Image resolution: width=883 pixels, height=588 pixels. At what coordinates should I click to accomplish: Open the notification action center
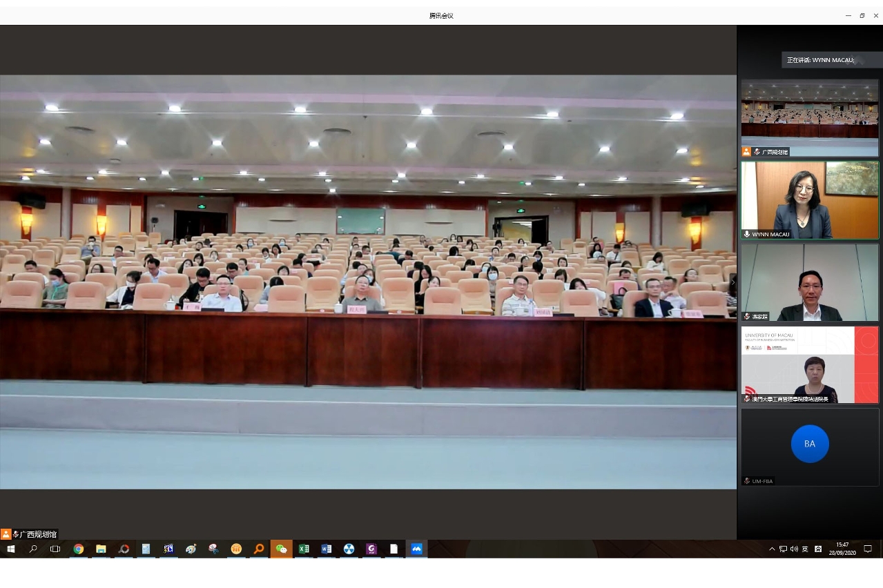tap(868, 549)
